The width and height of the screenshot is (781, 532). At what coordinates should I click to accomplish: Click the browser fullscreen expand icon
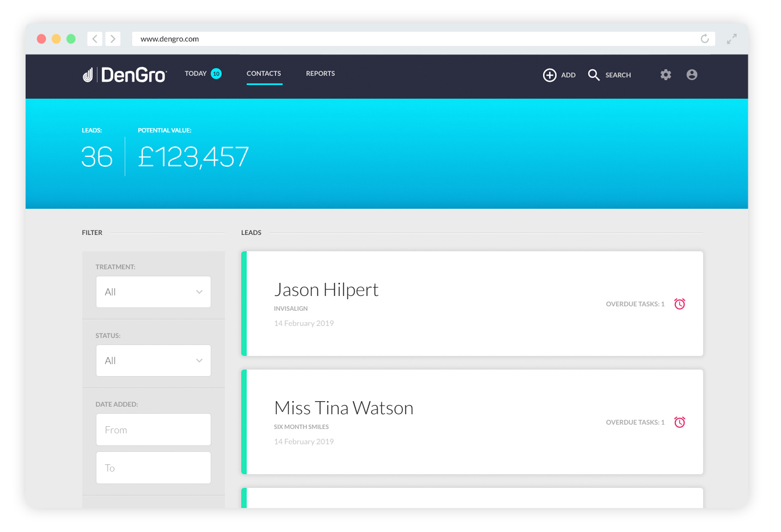point(731,39)
